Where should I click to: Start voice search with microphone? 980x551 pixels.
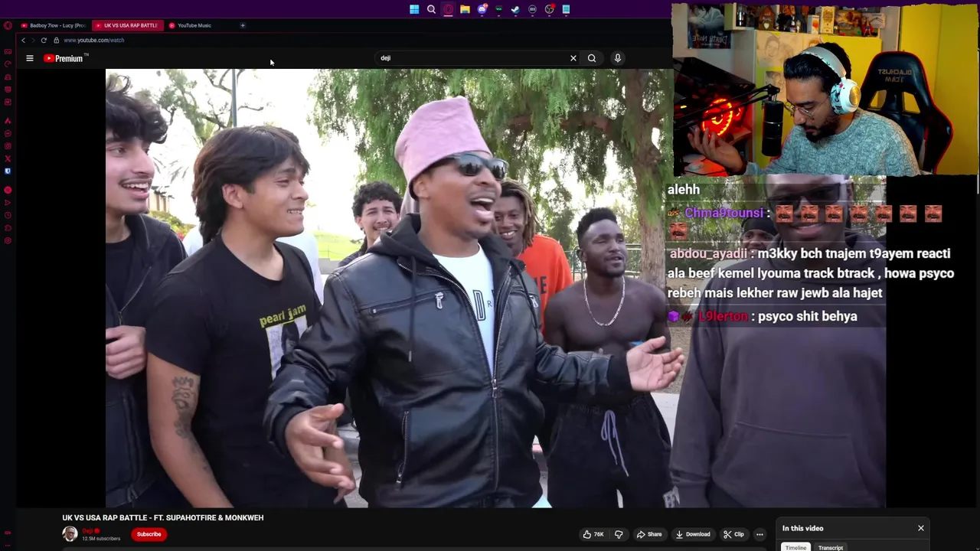pyautogui.click(x=617, y=58)
